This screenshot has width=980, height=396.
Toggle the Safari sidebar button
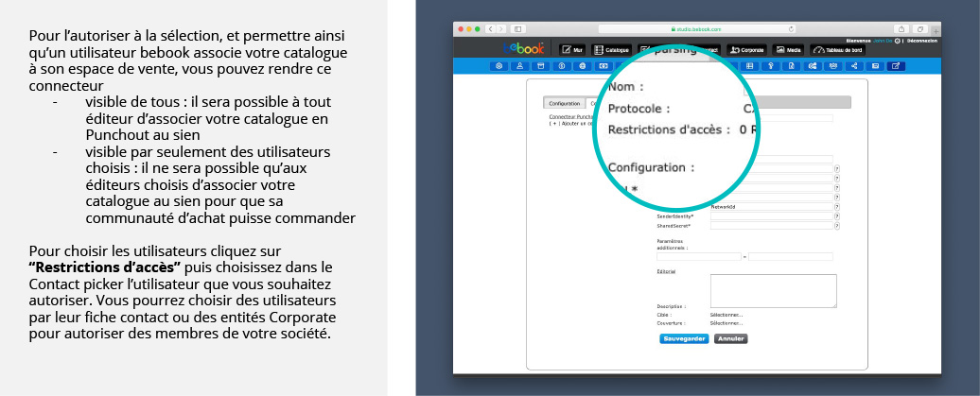click(517, 28)
